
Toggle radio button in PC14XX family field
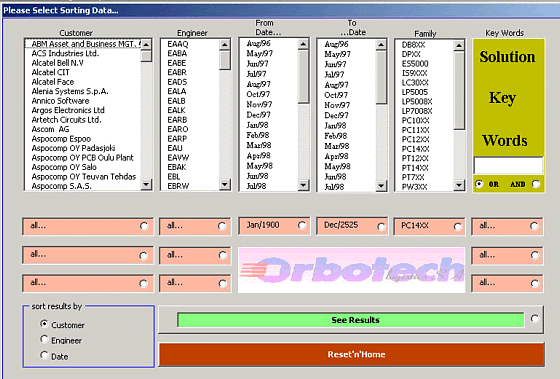pyautogui.click(x=458, y=226)
